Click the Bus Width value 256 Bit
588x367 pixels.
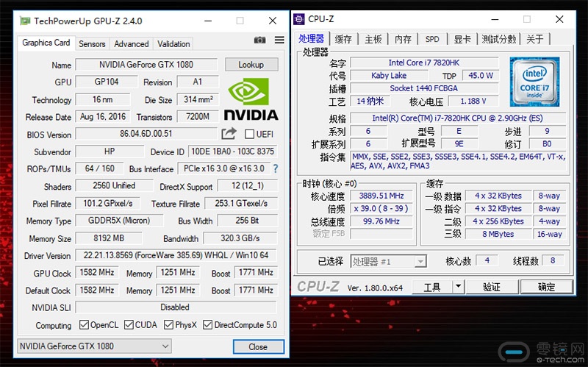(248, 221)
